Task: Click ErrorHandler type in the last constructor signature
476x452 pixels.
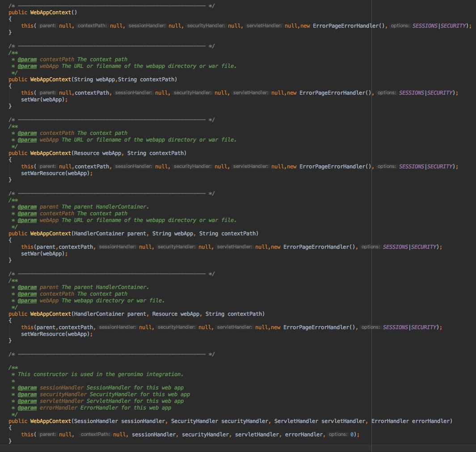Action: tap(390, 421)
